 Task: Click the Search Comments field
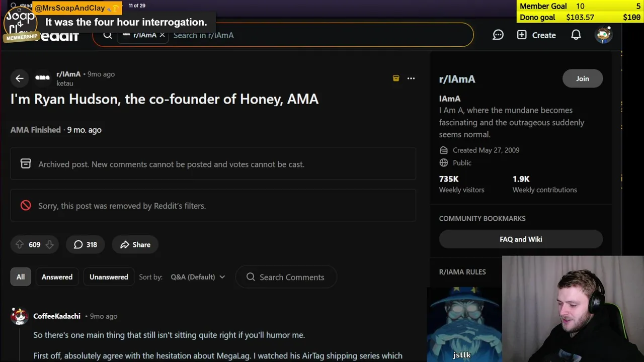286,277
